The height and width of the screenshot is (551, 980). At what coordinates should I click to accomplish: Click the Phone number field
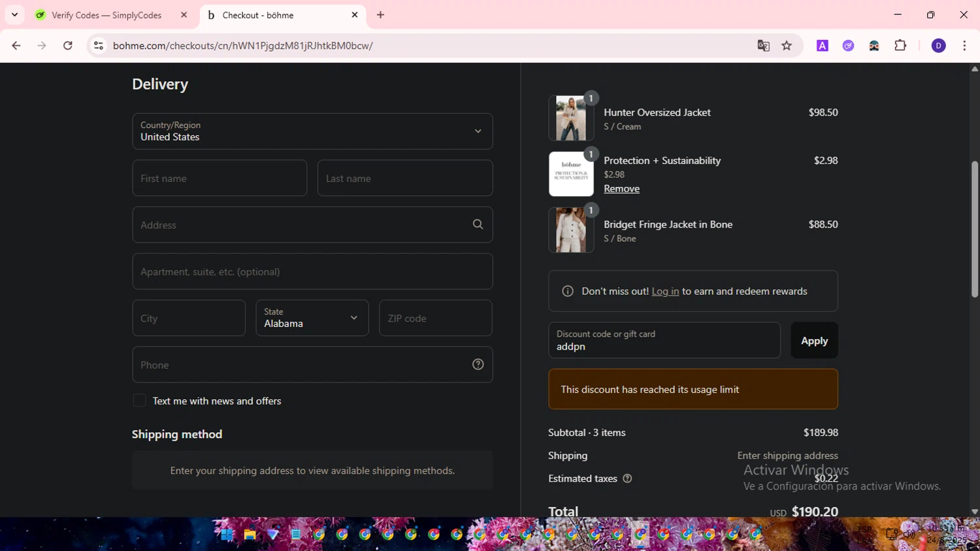tap(312, 365)
